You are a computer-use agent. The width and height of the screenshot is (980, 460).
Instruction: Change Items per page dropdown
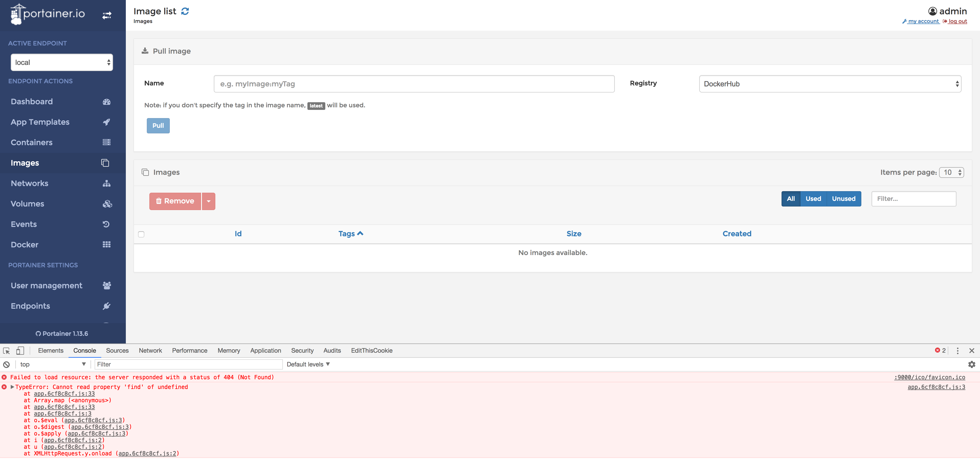[x=951, y=172]
